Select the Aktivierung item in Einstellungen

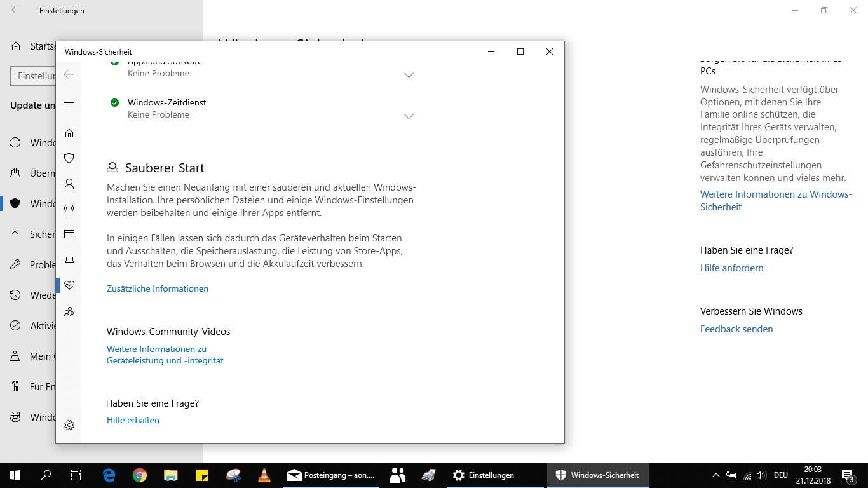point(28,325)
